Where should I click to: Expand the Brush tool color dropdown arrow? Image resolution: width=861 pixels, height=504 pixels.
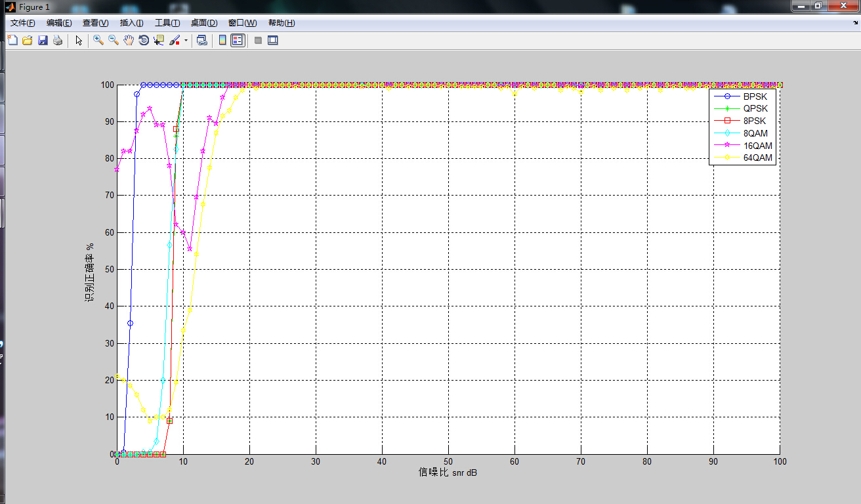click(186, 40)
